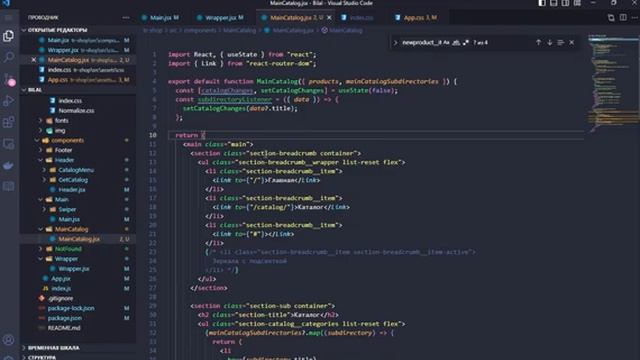Open the Remote Explorer view
Screen dimensions: 640x360
pos(8,144)
